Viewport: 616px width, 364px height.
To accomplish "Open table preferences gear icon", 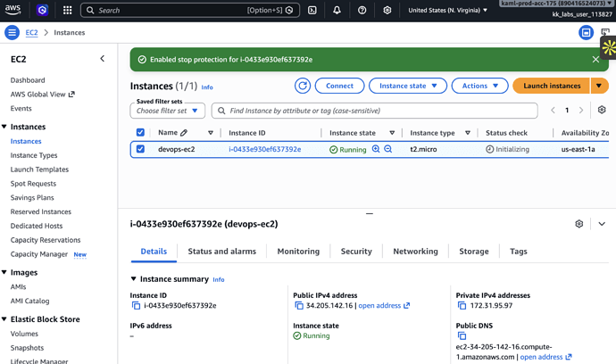I will click(x=602, y=110).
